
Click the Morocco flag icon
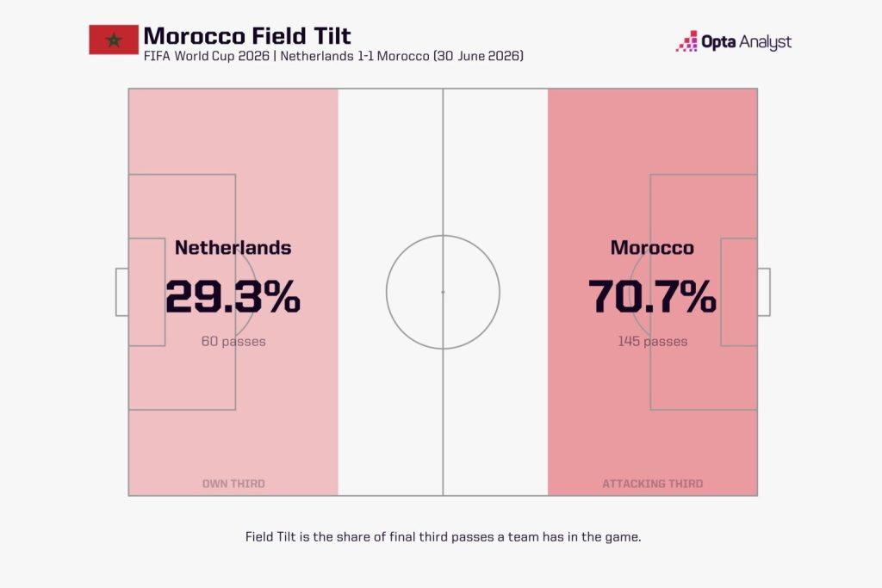(x=114, y=40)
